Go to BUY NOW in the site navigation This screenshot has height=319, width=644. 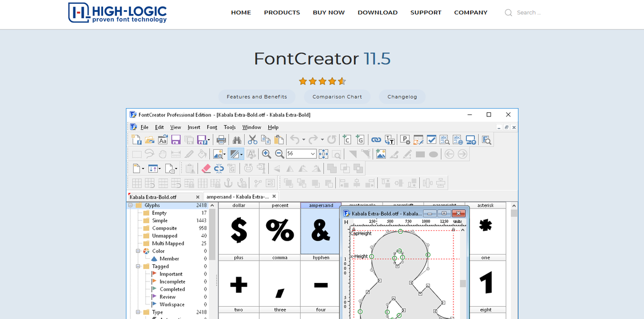click(x=329, y=12)
